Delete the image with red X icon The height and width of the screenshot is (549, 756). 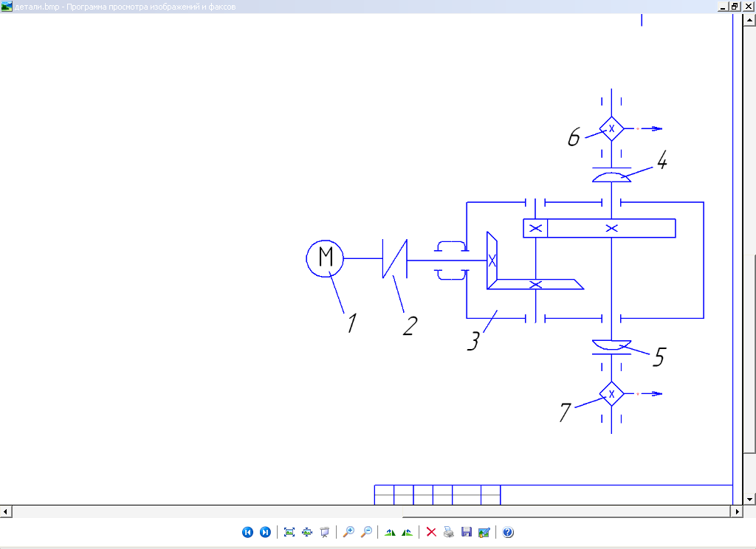(431, 532)
